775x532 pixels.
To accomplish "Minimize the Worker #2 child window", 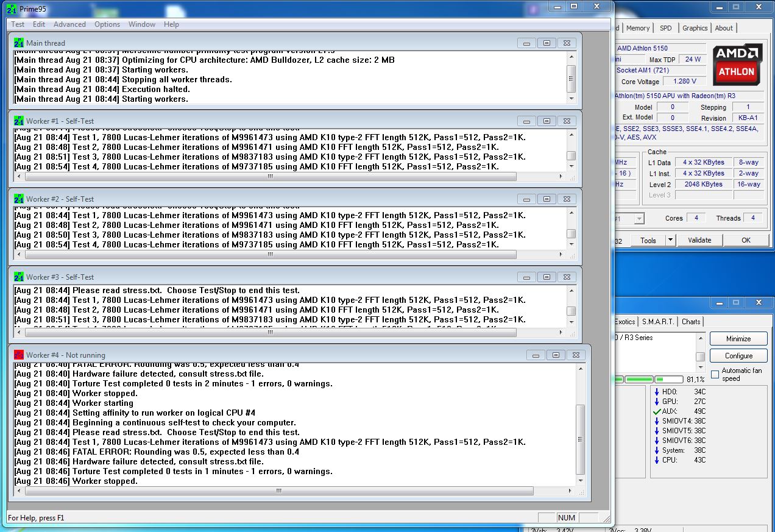I will (x=526, y=199).
